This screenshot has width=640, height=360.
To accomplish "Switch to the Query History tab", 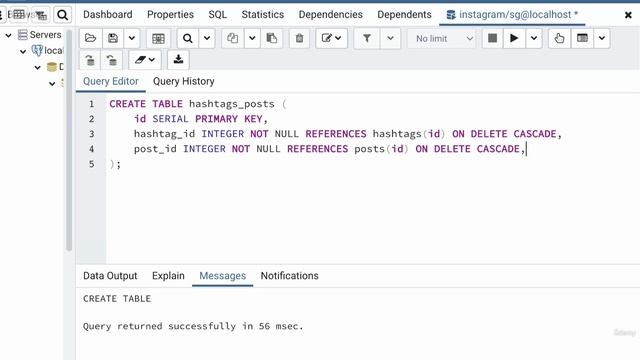I will pyautogui.click(x=184, y=81).
